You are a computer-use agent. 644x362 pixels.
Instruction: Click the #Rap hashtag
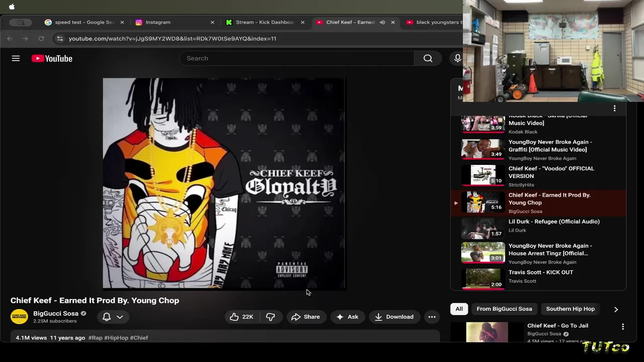(95, 338)
